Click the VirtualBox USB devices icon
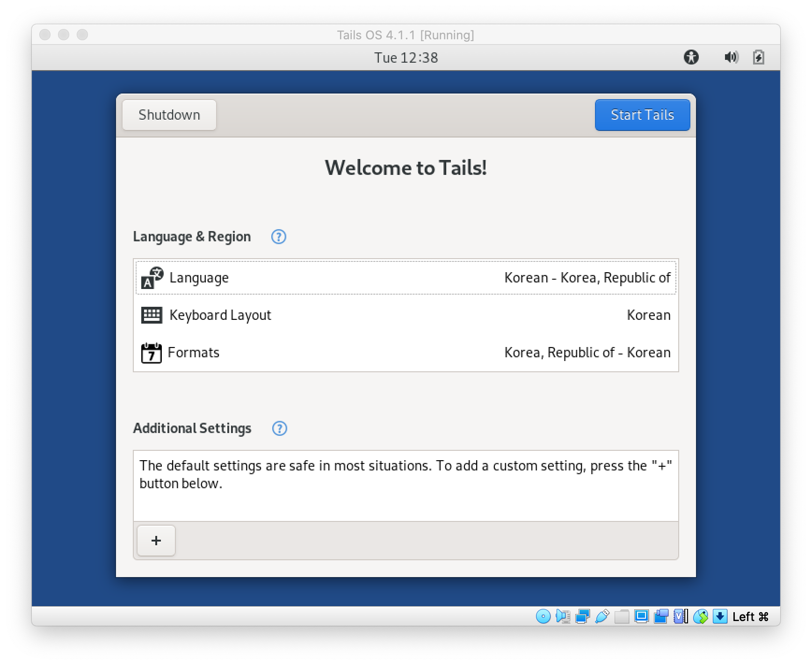 click(602, 616)
